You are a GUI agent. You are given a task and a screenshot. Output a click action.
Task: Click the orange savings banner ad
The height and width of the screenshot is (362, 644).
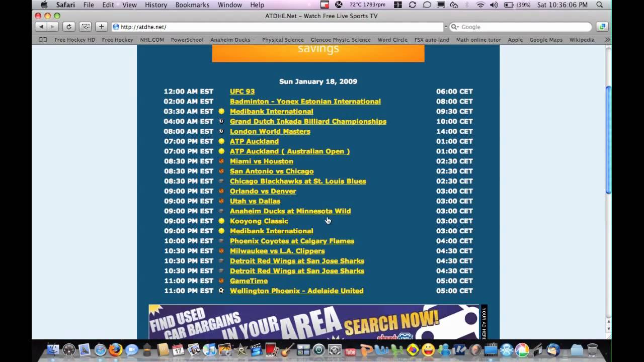(x=318, y=53)
